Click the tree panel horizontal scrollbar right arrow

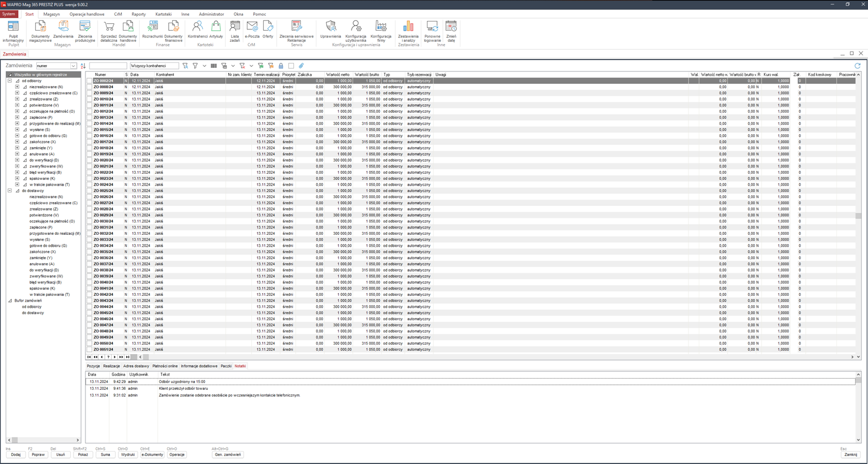(78, 440)
